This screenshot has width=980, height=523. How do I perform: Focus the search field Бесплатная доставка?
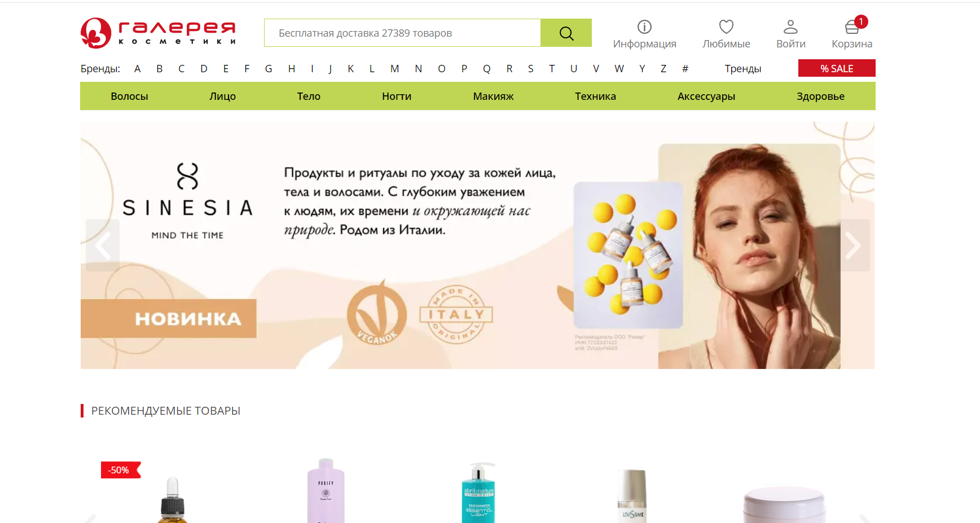[402, 33]
